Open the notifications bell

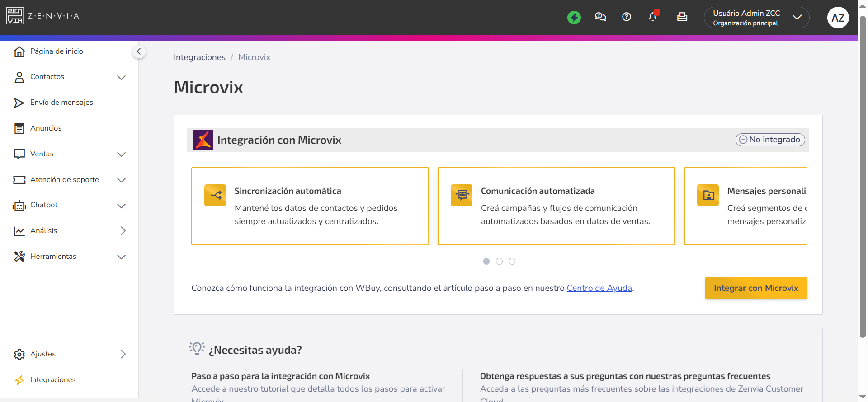pos(653,17)
